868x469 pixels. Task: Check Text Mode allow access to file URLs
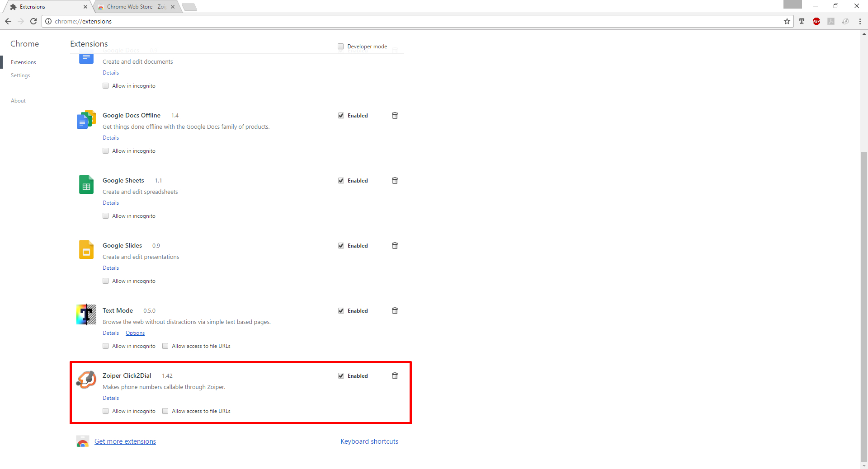click(x=165, y=346)
